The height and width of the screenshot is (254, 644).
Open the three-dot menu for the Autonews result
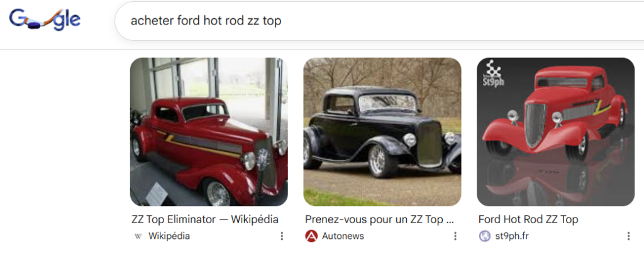(455, 236)
